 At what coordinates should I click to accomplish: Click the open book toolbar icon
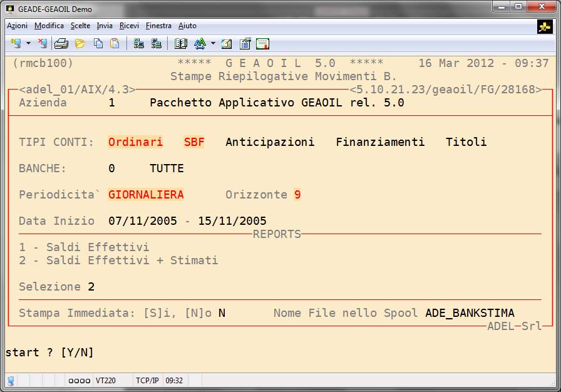coord(181,44)
